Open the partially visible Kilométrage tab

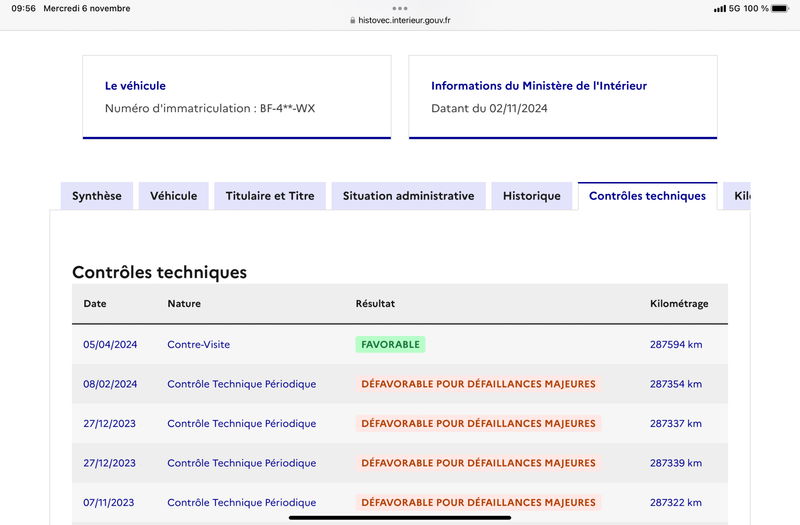coord(737,196)
